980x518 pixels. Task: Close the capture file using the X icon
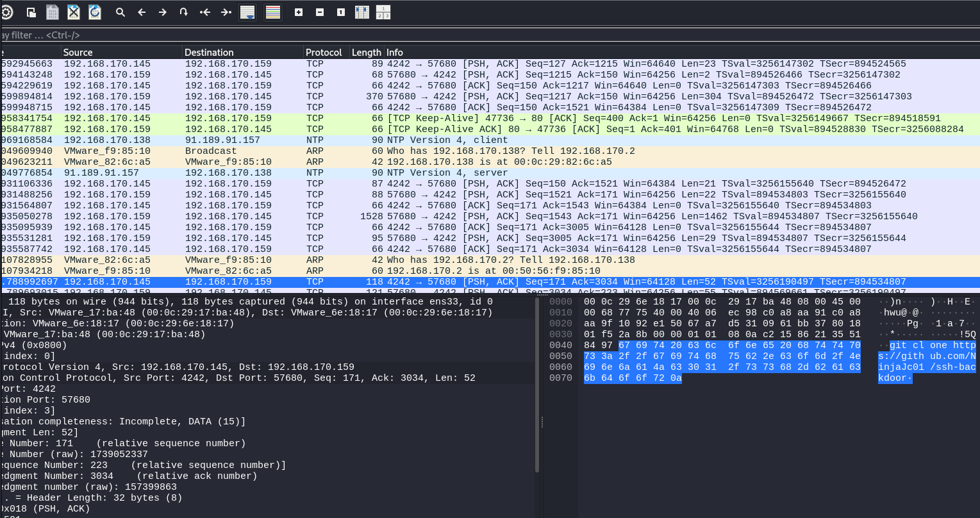(x=74, y=12)
